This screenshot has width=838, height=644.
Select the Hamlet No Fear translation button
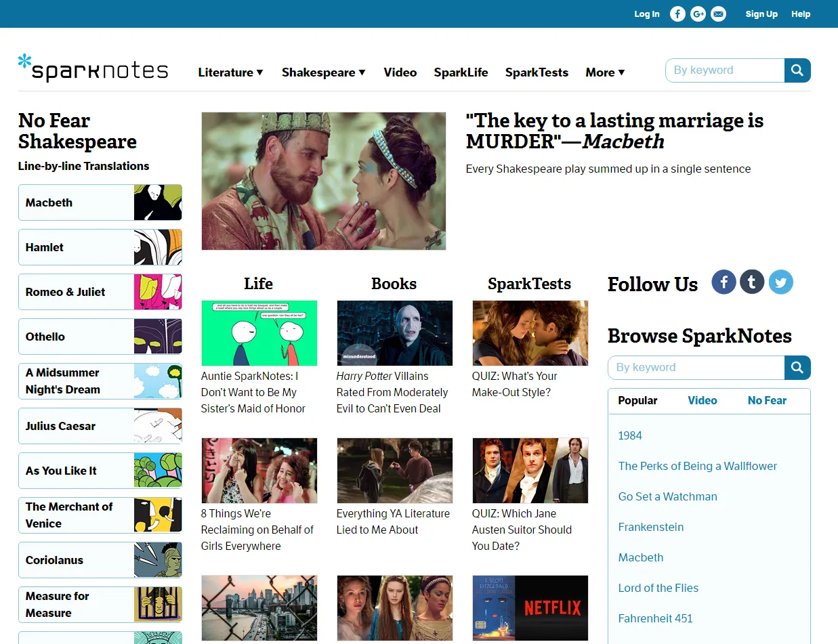(x=100, y=247)
